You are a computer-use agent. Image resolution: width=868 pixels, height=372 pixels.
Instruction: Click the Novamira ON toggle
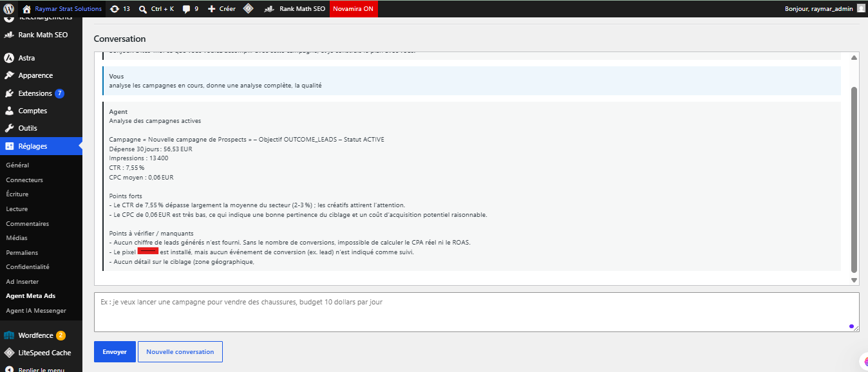coord(353,9)
